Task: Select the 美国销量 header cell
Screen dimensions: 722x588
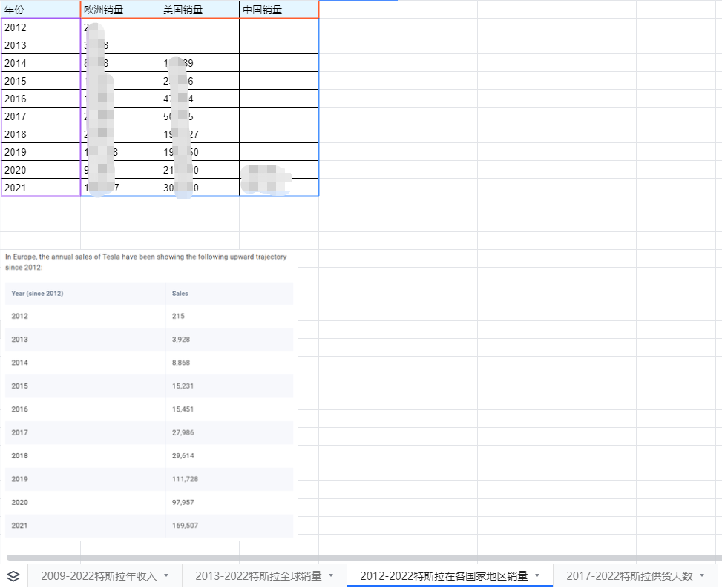Action: click(200, 10)
